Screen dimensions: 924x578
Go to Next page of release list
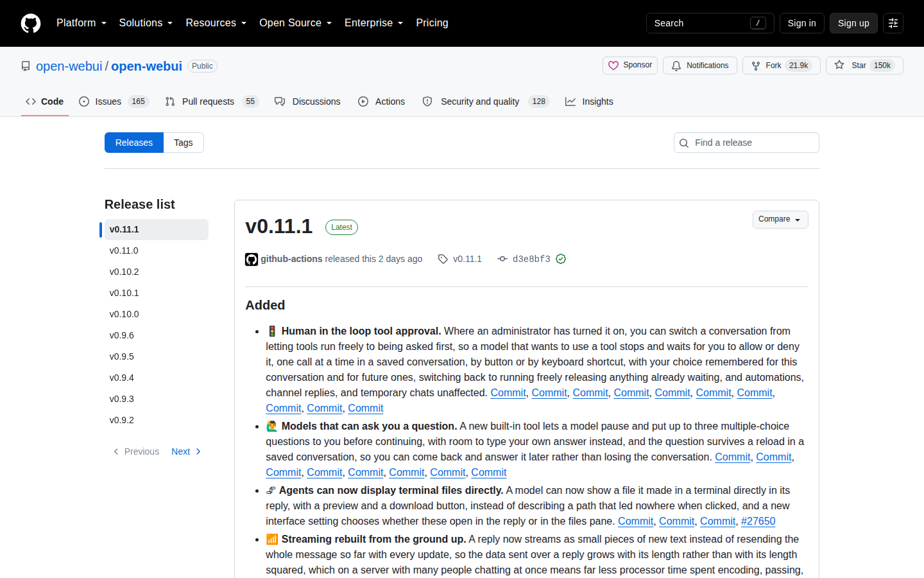click(186, 451)
